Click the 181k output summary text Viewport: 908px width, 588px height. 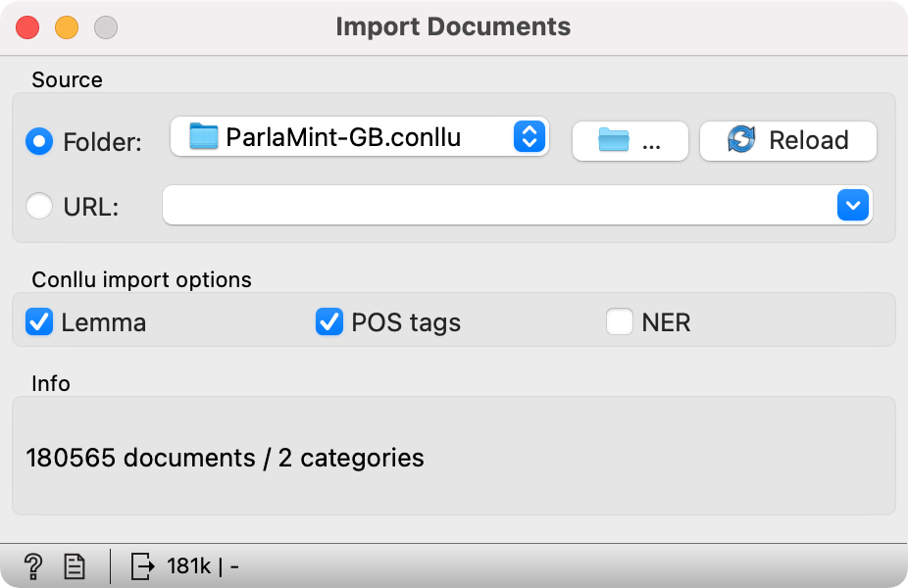click(x=203, y=565)
